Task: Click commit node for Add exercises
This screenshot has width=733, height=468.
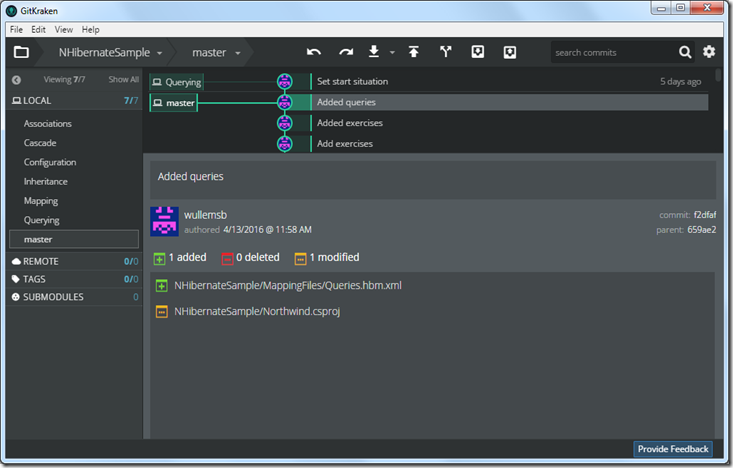Action: pyautogui.click(x=285, y=144)
